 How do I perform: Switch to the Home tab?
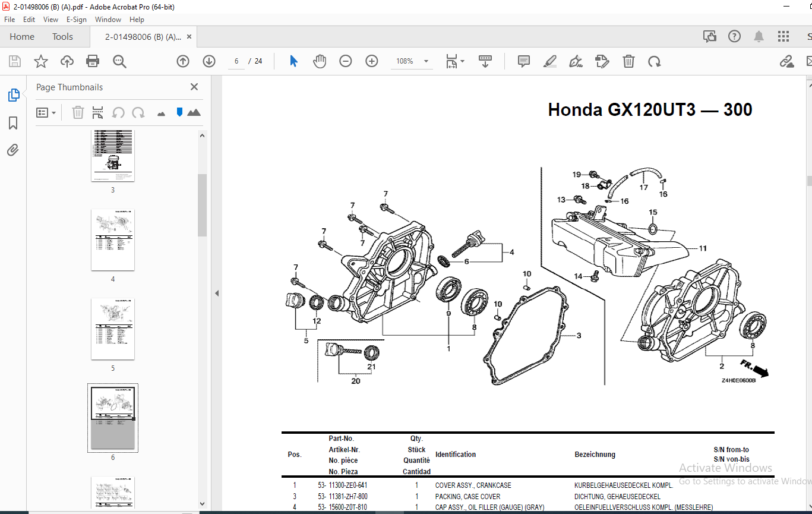coord(22,36)
